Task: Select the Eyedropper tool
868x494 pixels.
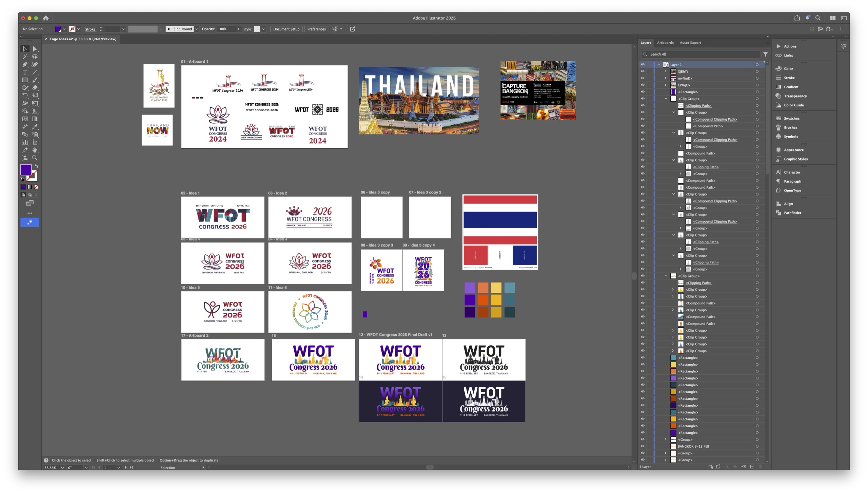Action: pos(35,127)
